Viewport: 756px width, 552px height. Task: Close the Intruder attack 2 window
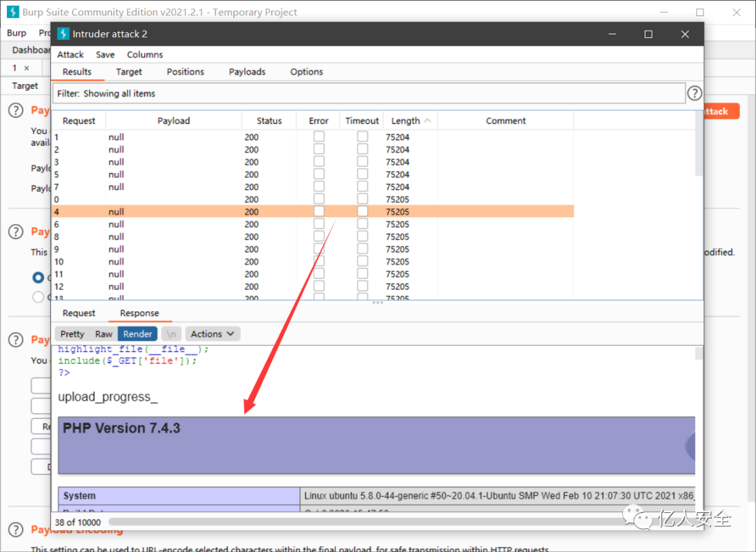(x=685, y=34)
